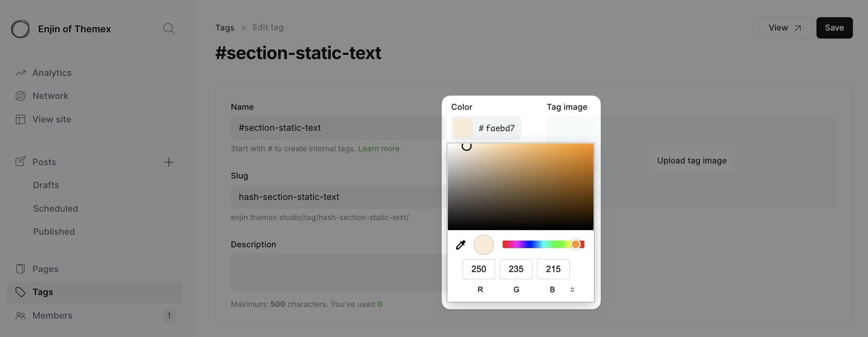Click the Learn more link about internal tags
Image resolution: width=868 pixels, height=337 pixels.
pos(378,149)
